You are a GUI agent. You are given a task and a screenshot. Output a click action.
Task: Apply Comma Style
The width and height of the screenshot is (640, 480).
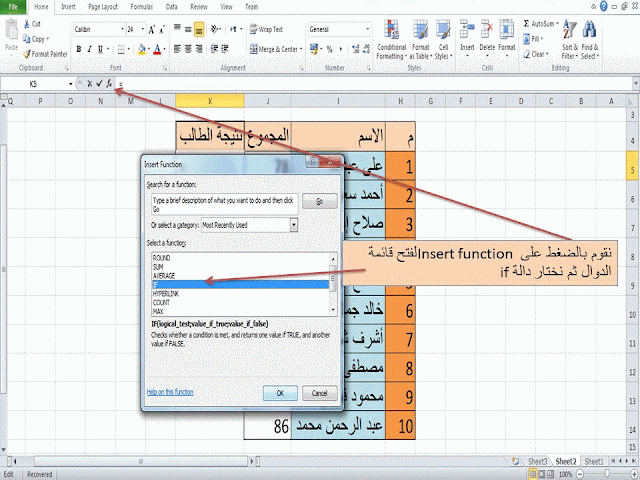(x=340, y=49)
